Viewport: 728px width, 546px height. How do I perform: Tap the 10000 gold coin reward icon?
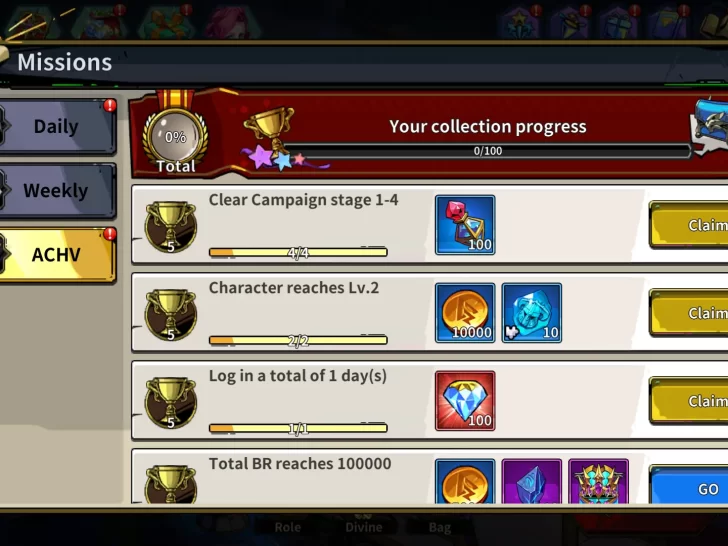pos(465,313)
